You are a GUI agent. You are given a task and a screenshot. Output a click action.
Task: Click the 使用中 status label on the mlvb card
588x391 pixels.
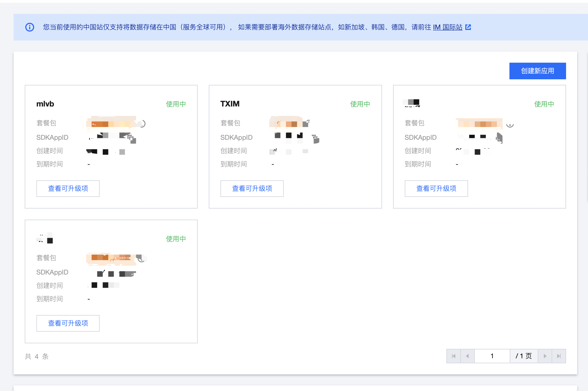point(175,104)
